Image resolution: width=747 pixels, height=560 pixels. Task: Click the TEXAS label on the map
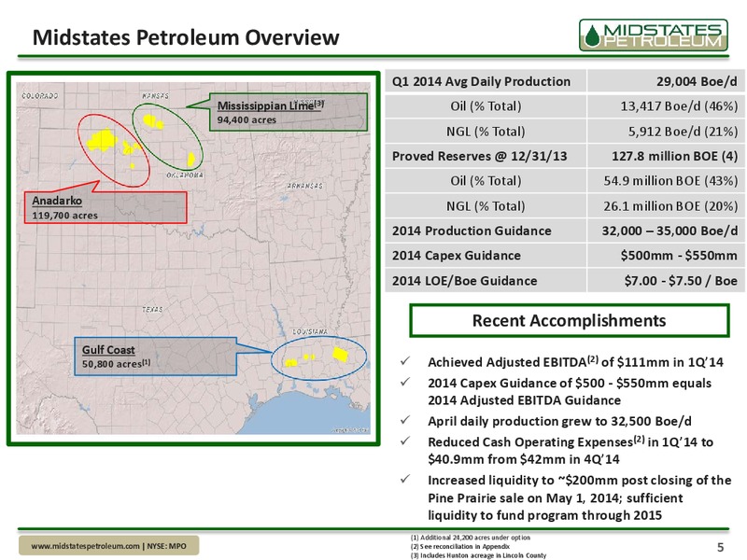click(152, 310)
